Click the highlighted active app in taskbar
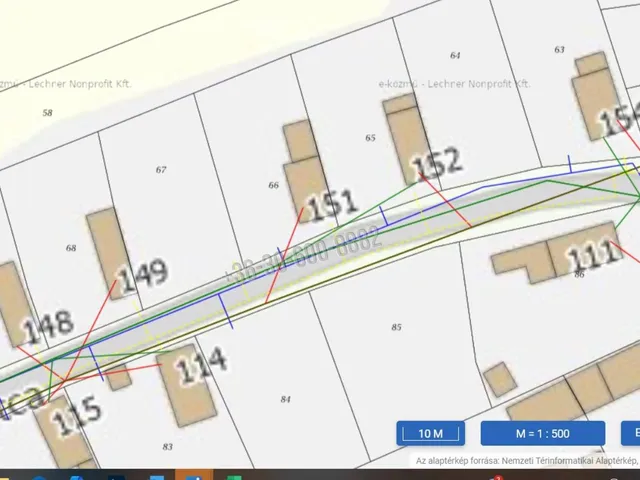The height and width of the screenshot is (480, 640). [x=191, y=474]
